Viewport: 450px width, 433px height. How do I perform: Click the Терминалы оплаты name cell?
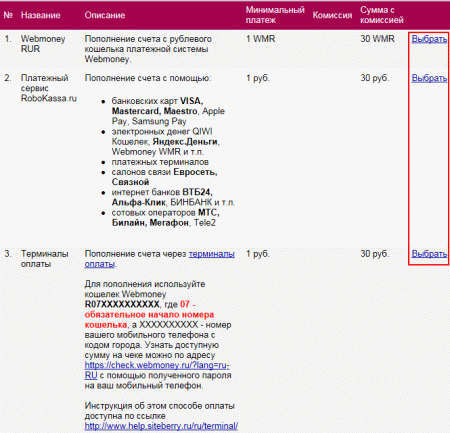click(x=45, y=259)
